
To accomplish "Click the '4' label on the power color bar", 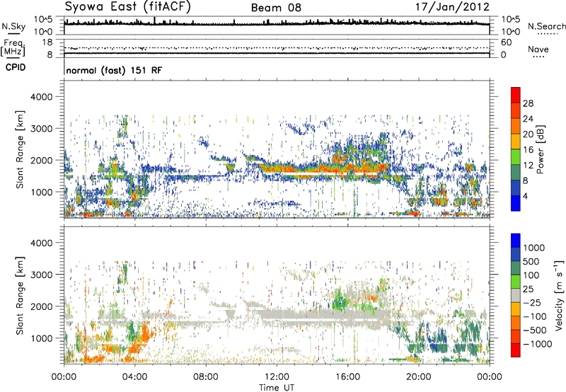I will (x=525, y=197).
